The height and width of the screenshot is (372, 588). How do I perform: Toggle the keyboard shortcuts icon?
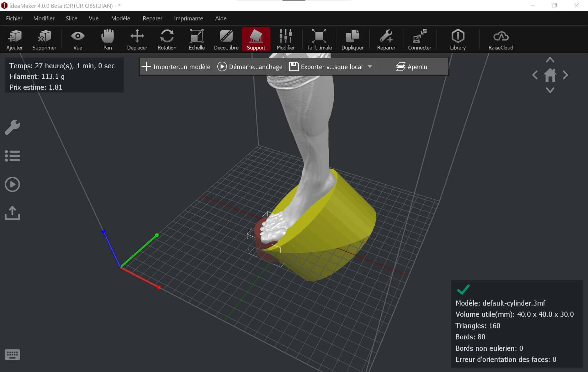pos(12,355)
